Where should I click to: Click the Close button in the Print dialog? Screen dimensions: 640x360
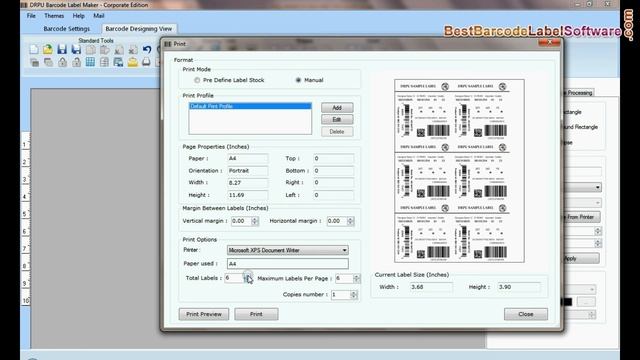[526, 314]
